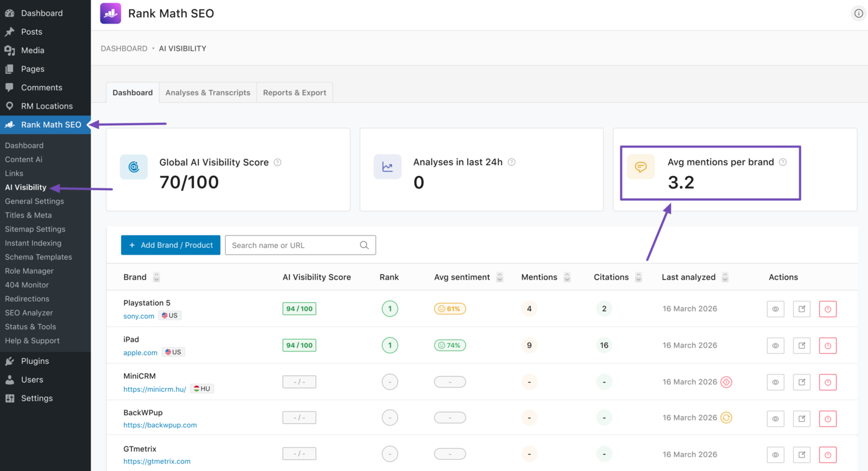Open the https://minicrm.hu/ link
This screenshot has height=471, width=868.
point(154,389)
